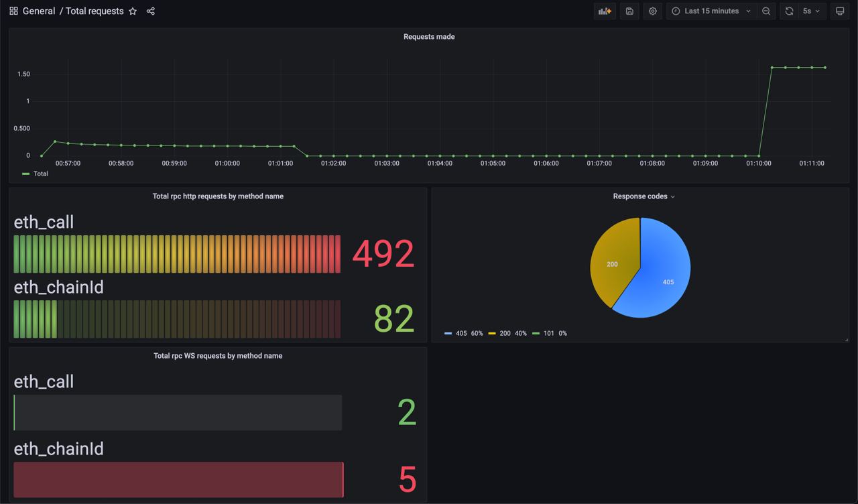Open Total rpc WS requests panel menu
Image resolution: width=858 pixels, height=504 pixels.
click(218, 356)
